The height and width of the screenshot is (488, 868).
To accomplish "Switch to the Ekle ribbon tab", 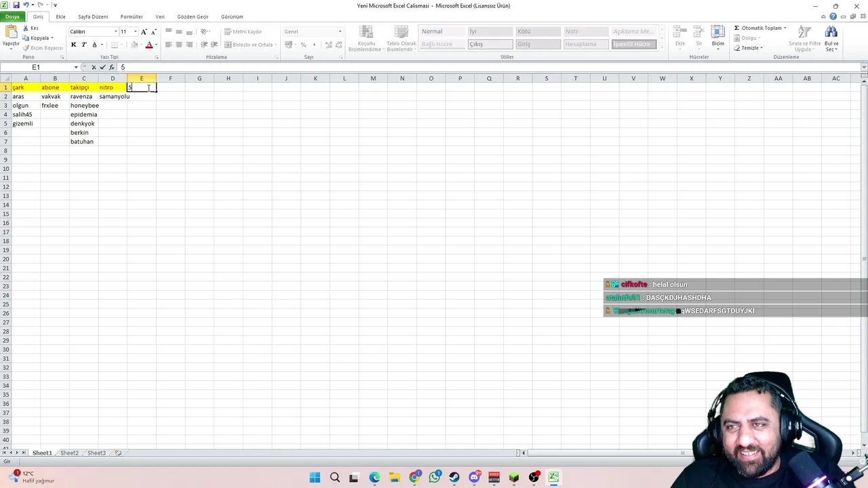I will click(60, 16).
